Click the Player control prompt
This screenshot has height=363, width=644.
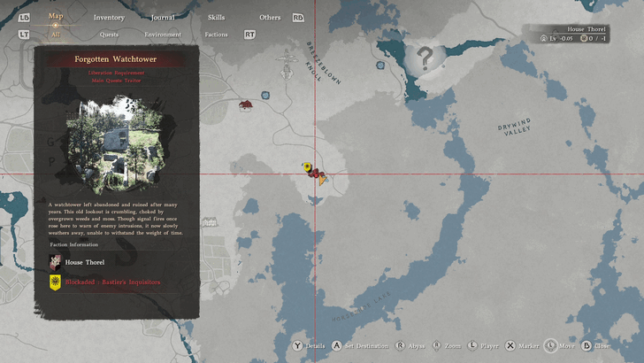pyautogui.click(x=483, y=345)
